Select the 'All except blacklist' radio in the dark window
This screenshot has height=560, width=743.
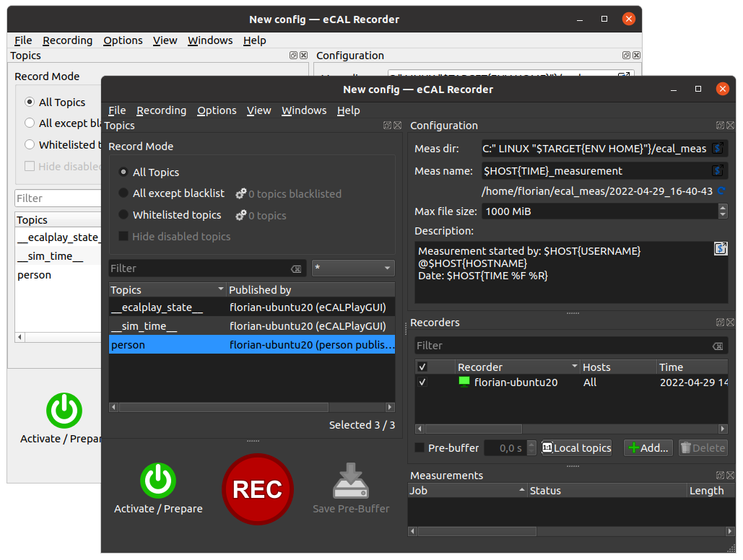123,193
